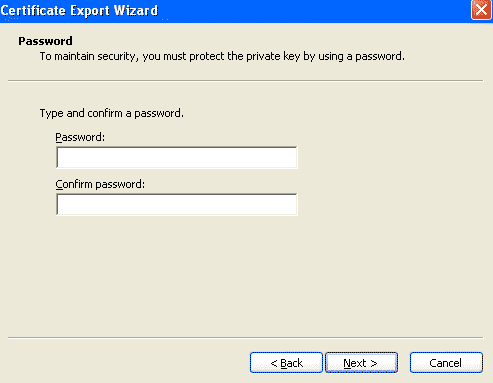Click the 'Type and confirm a password.' instruction

(x=112, y=113)
